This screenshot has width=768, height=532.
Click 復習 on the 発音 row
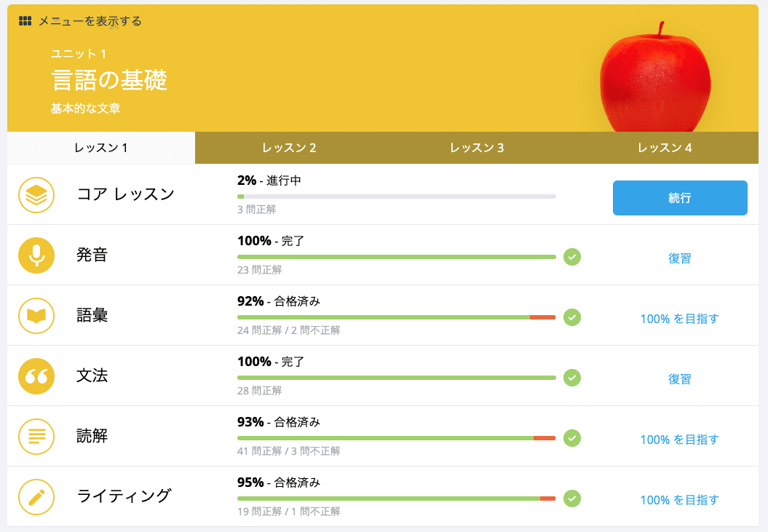[679, 258]
